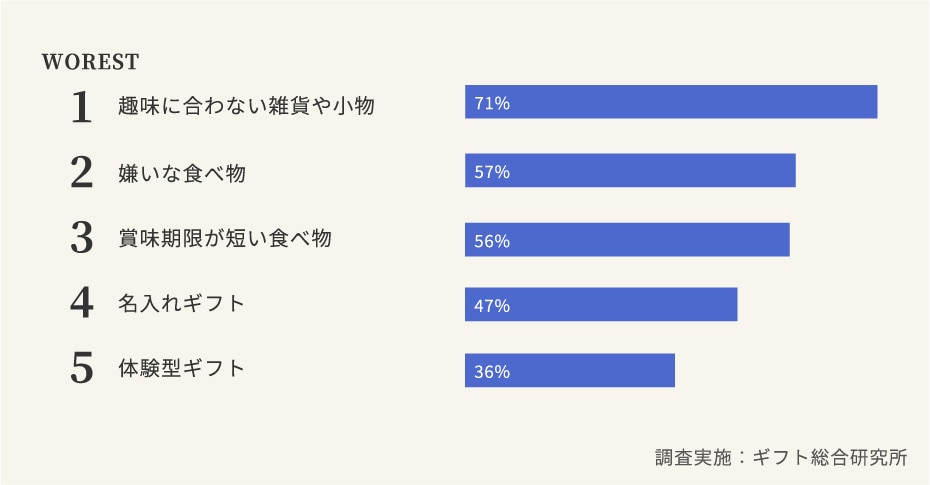930x485 pixels.
Task: Click the WOREST heading text
Action: point(90,62)
